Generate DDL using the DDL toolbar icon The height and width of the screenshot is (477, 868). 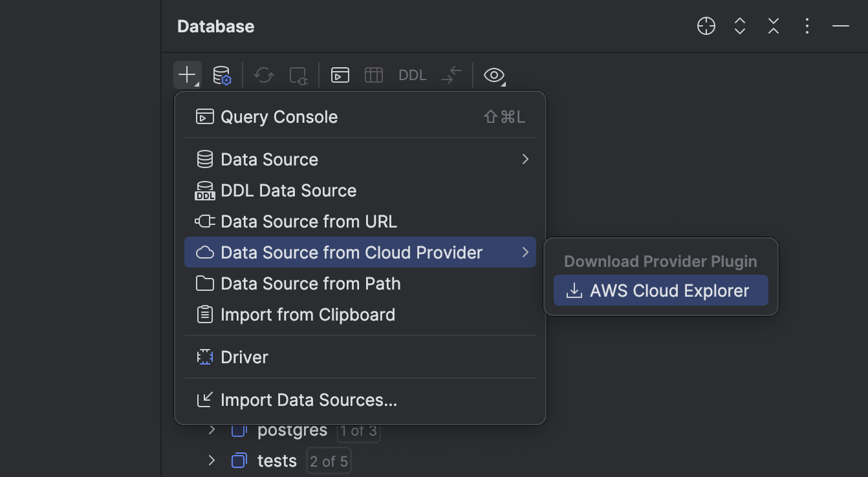(412, 75)
